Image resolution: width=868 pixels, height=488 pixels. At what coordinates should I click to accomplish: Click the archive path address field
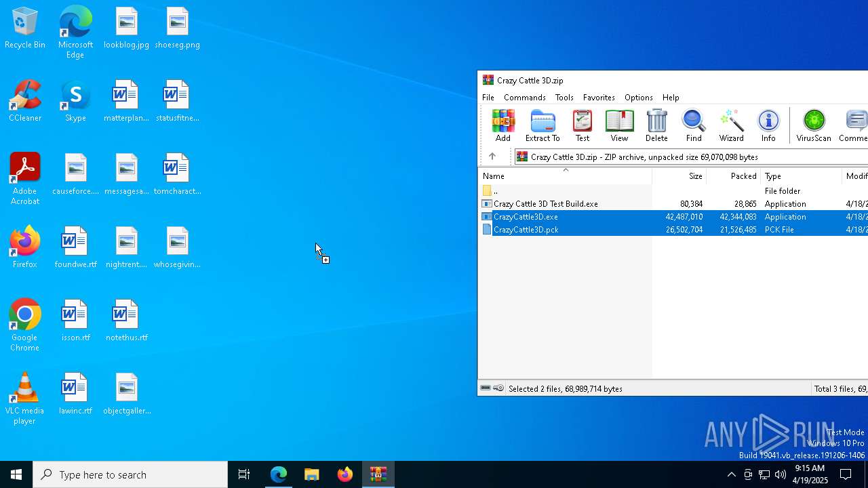pyautogui.click(x=691, y=157)
